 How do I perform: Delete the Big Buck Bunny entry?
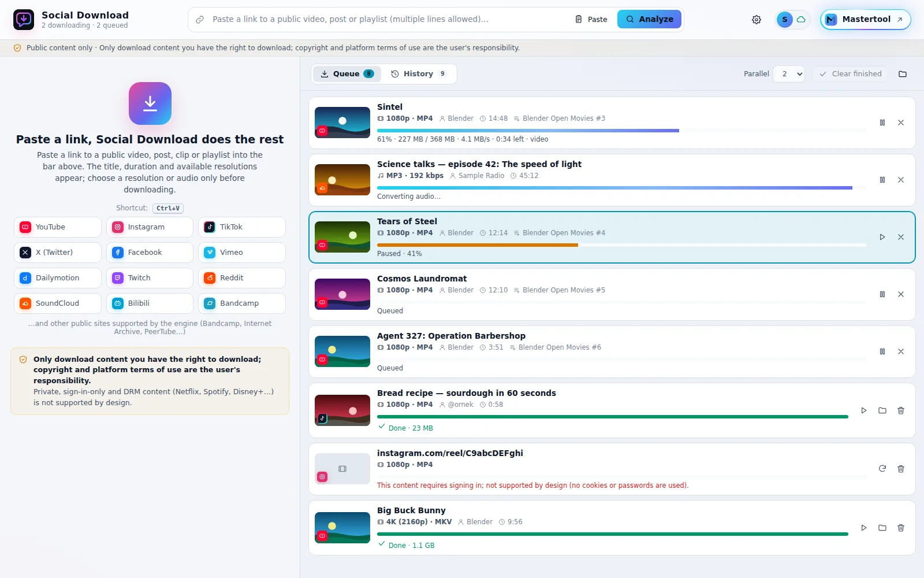click(901, 528)
